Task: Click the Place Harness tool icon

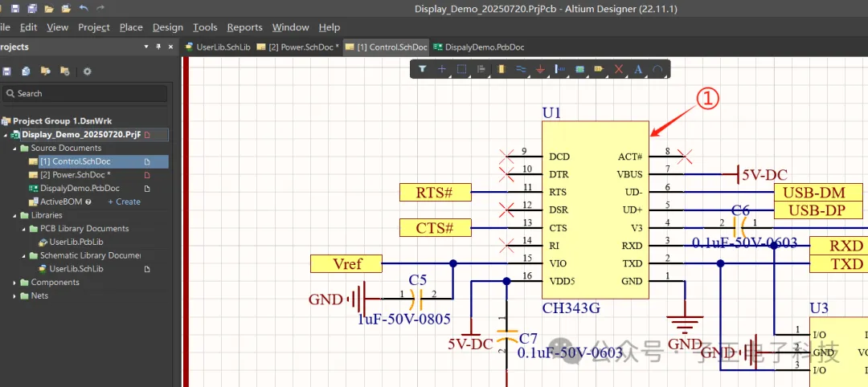Action: (x=559, y=69)
